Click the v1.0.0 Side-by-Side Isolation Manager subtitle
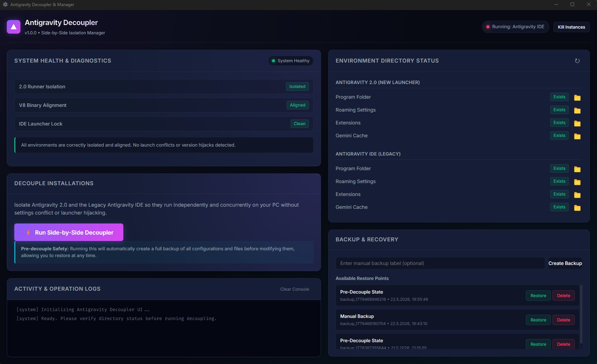This screenshot has width=597, height=364. (65, 33)
